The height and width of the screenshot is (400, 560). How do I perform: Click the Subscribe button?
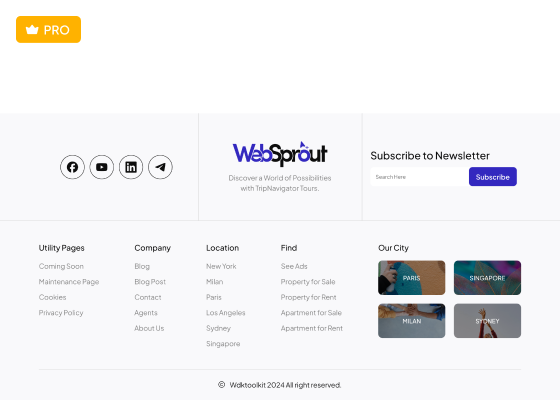pos(493,177)
